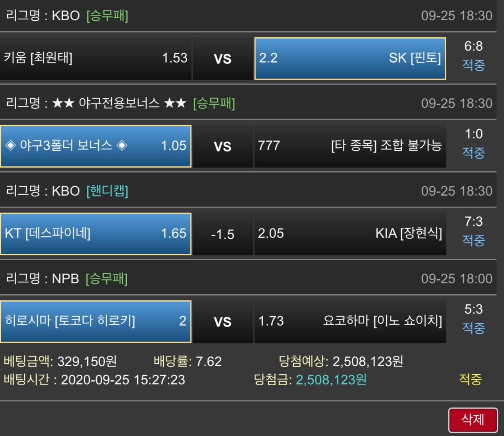Click the 베팅금액 329,150원 text
The width and height of the screenshot is (504, 436).
(60, 361)
